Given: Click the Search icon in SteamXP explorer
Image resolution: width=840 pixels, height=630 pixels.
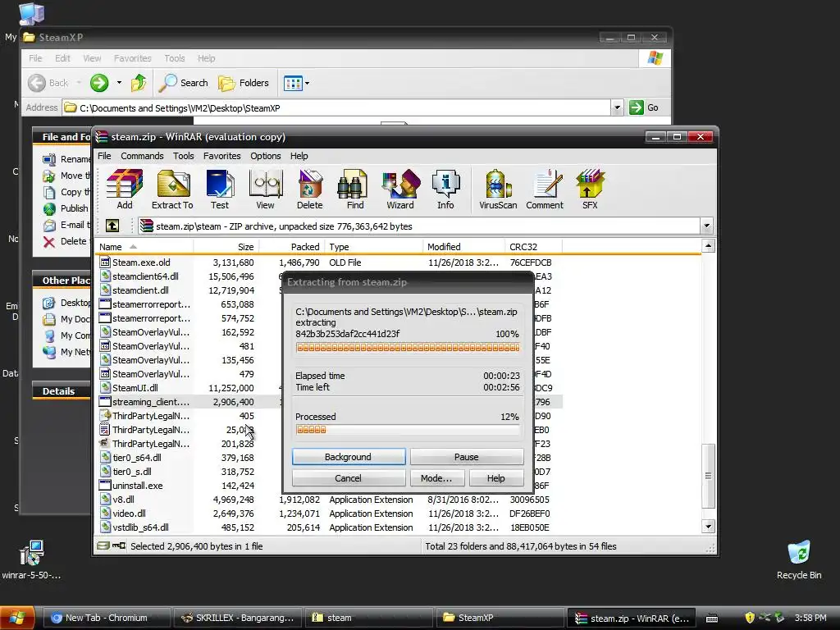Looking at the screenshot, I should pyautogui.click(x=168, y=83).
